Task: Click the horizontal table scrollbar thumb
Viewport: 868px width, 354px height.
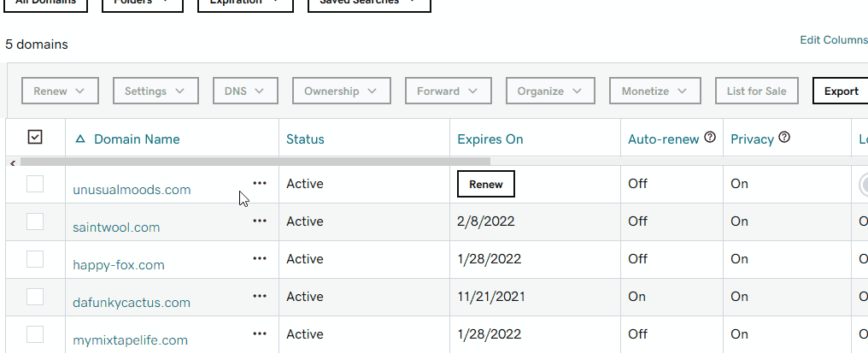Action: click(x=255, y=162)
